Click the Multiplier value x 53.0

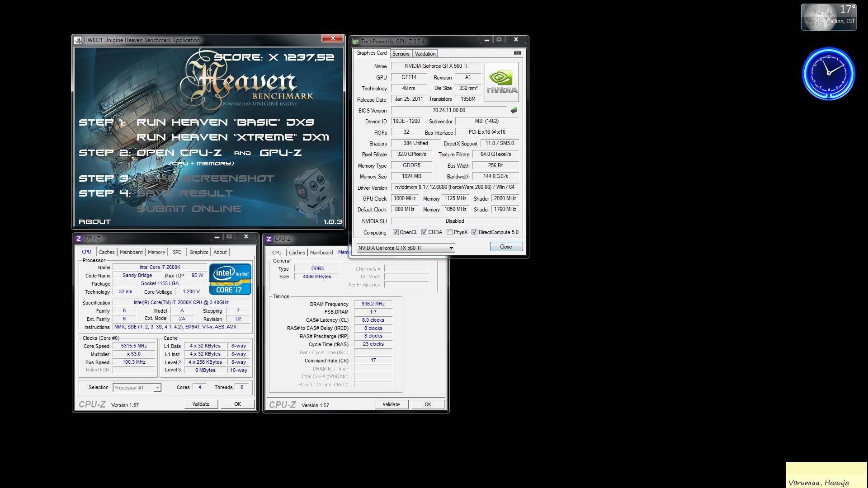pyautogui.click(x=134, y=354)
